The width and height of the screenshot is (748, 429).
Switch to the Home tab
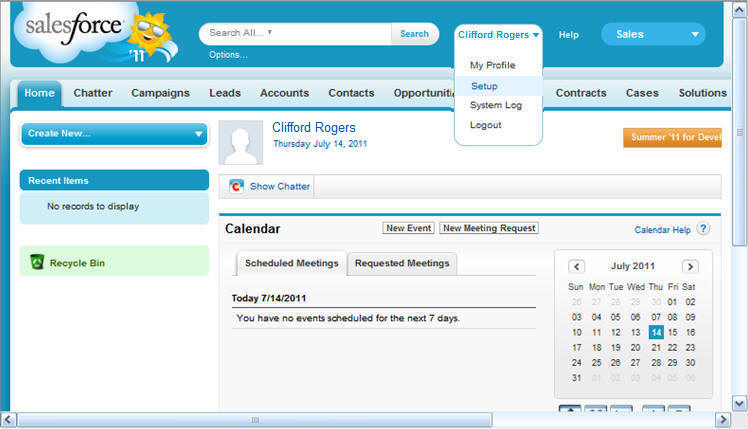coord(40,93)
